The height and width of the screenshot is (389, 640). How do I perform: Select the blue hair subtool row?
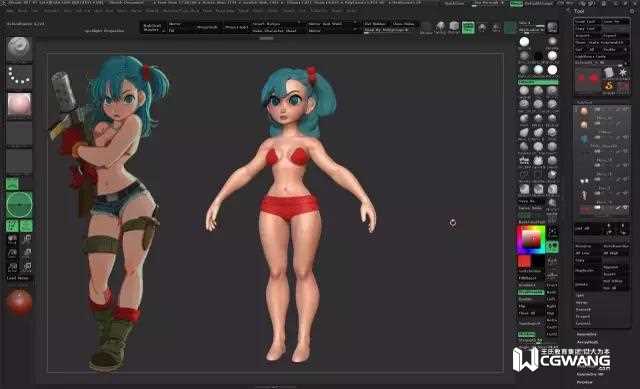click(602, 139)
